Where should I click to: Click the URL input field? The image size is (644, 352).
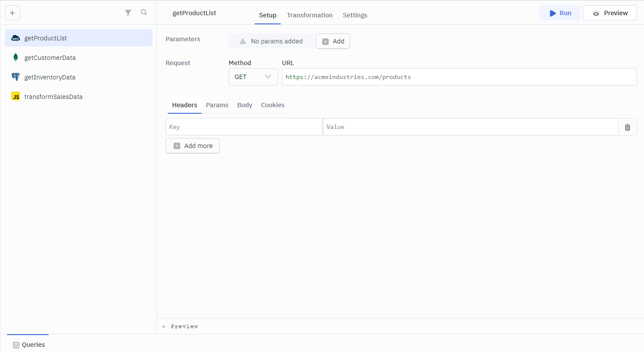[459, 77]
